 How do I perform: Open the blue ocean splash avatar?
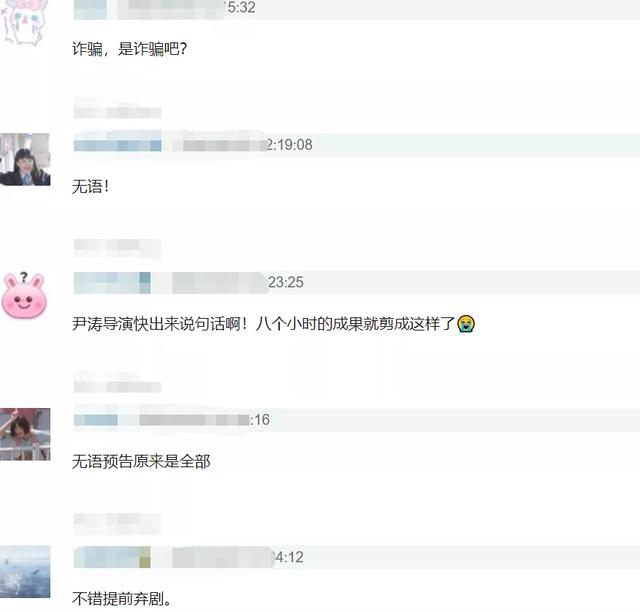point(25,572)
